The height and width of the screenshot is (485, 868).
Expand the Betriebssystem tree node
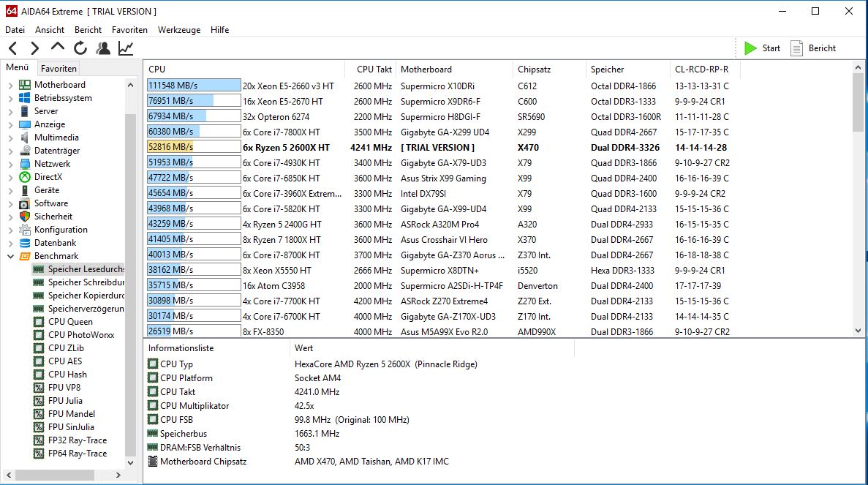click(x=10, y=99)
